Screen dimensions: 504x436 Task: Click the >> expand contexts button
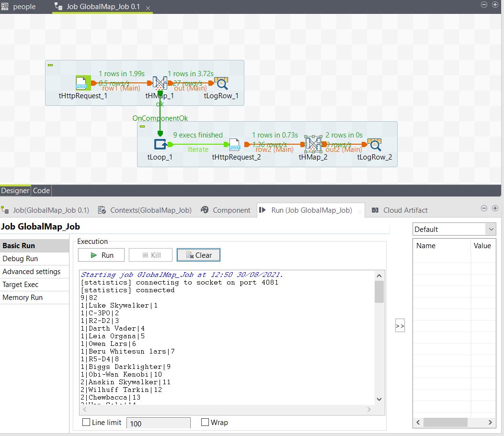coord(400,326)
